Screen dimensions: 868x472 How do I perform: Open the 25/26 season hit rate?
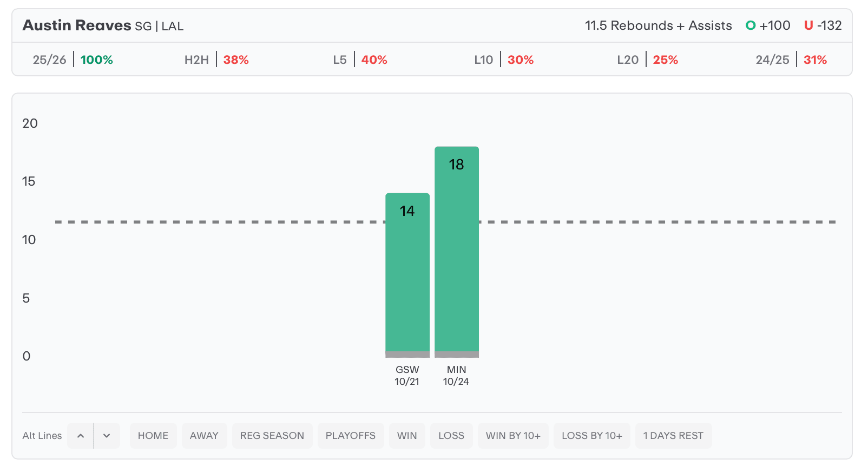[x=73, y=60]
